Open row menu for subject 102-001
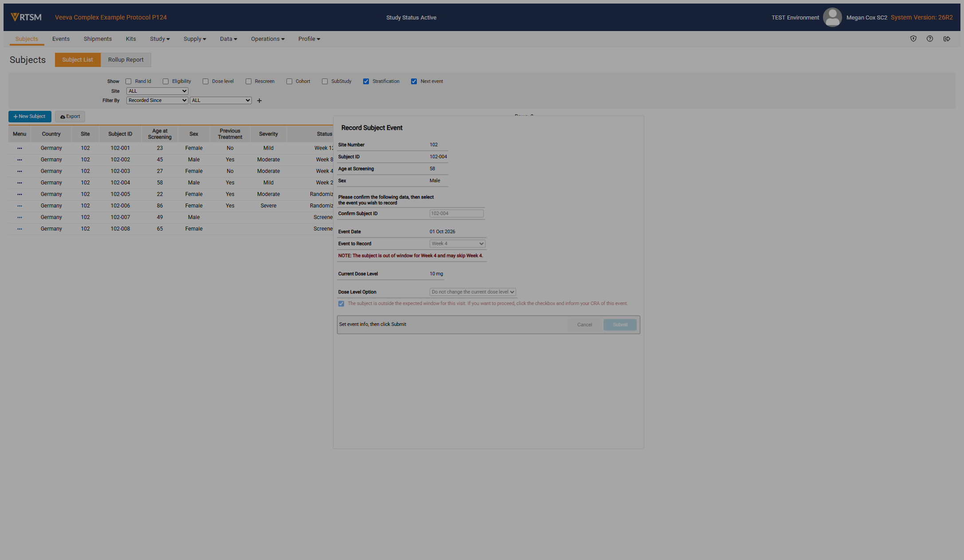Screen dimensions: 964x560 (x=20, y=148)
